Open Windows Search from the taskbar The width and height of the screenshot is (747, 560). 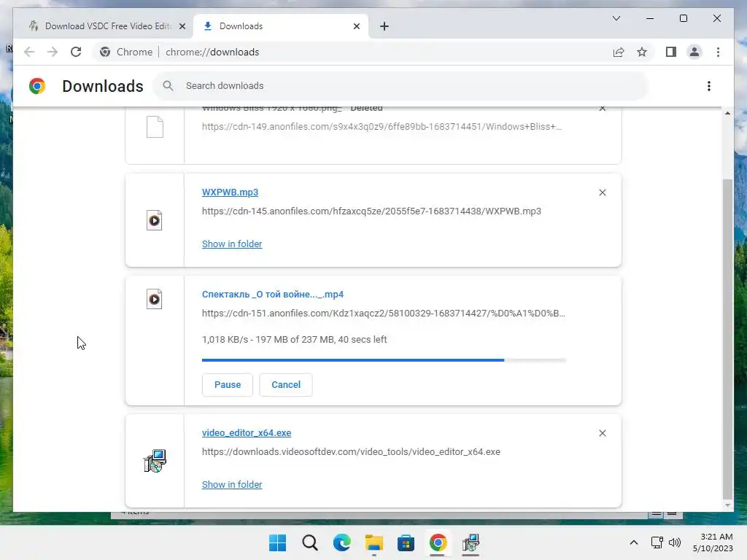[309, 542]
